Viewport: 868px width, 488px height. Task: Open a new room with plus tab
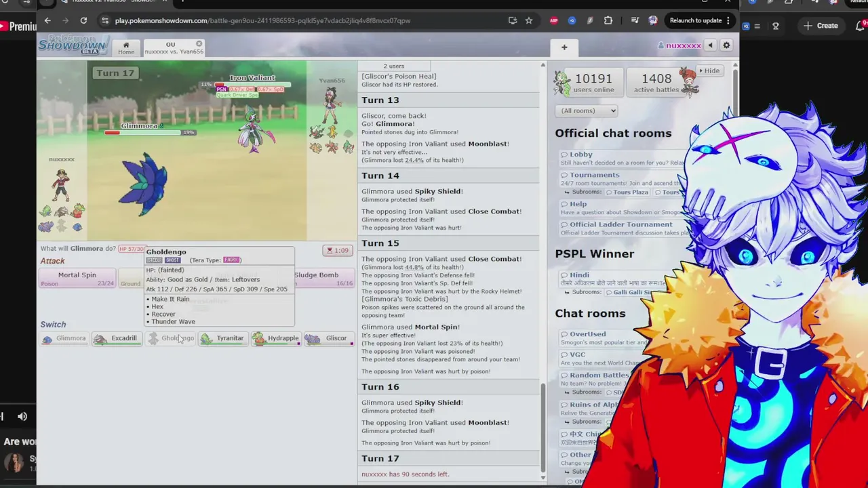coord(564,47)
